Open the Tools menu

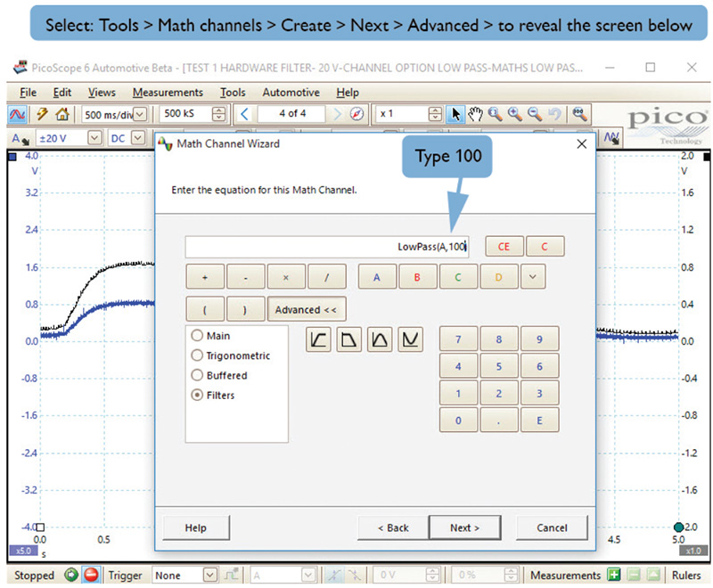(x=233, y=93)
